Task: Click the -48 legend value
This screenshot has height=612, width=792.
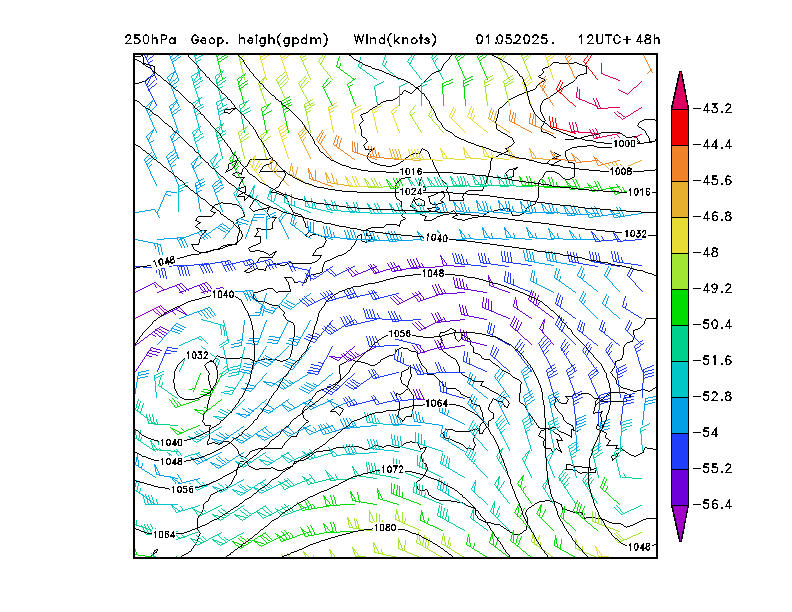Action: 707,252
